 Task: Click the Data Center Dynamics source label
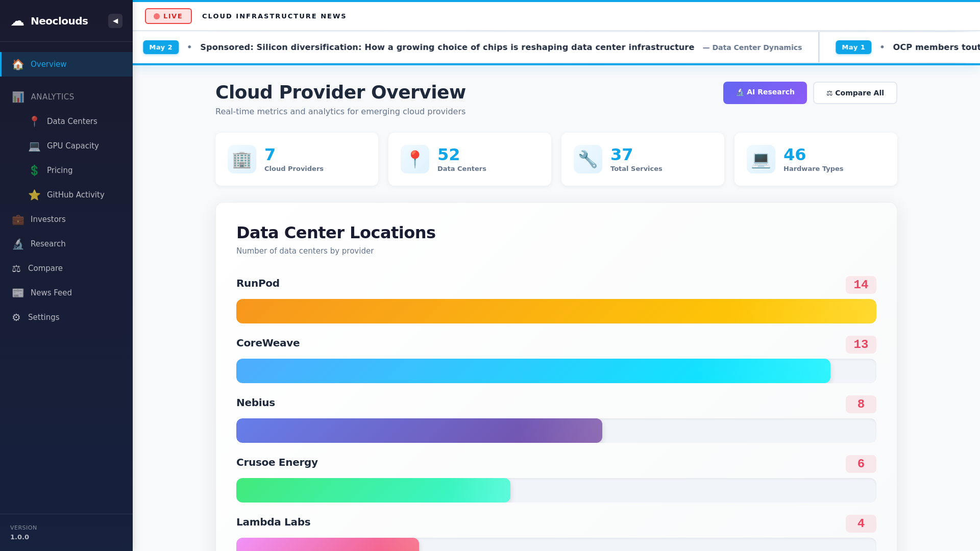pos(752,47)
